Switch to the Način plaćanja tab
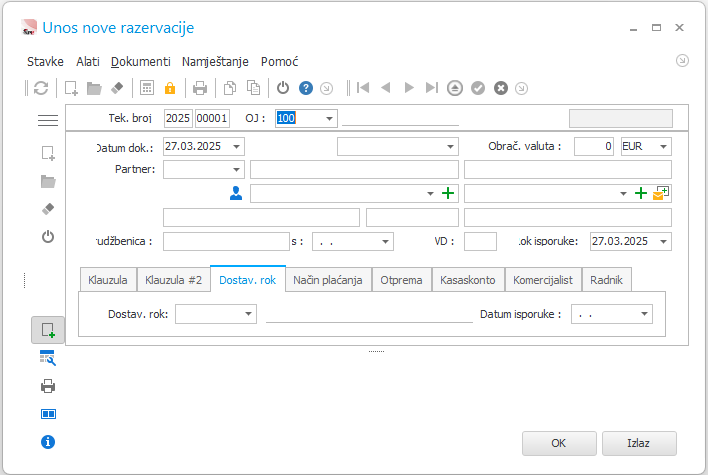Screen dimensions: 708x475 [x=328, y=280]
